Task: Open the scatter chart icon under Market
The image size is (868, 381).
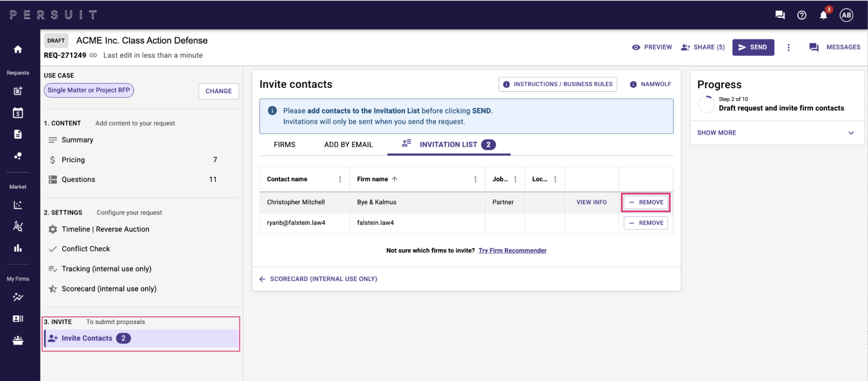Action: 18,205
